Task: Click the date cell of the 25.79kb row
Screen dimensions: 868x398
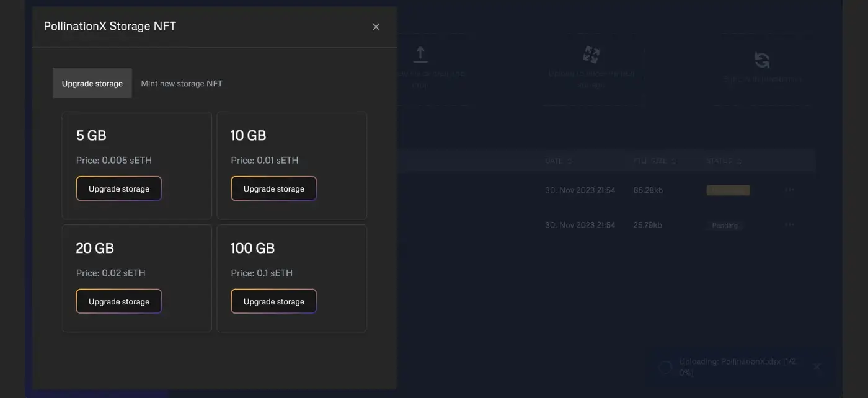Action: coord(580,225)
